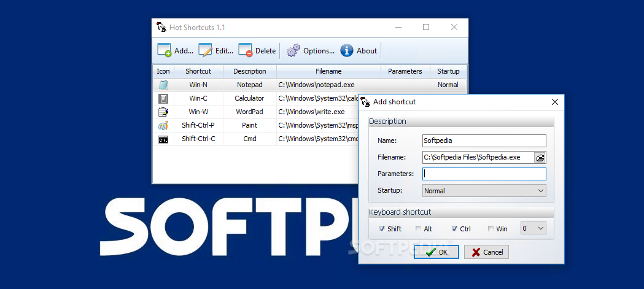This screenshot has width=644, height=289.
Task: Select the WordPad icon in the list
Action: coord(163,112)
